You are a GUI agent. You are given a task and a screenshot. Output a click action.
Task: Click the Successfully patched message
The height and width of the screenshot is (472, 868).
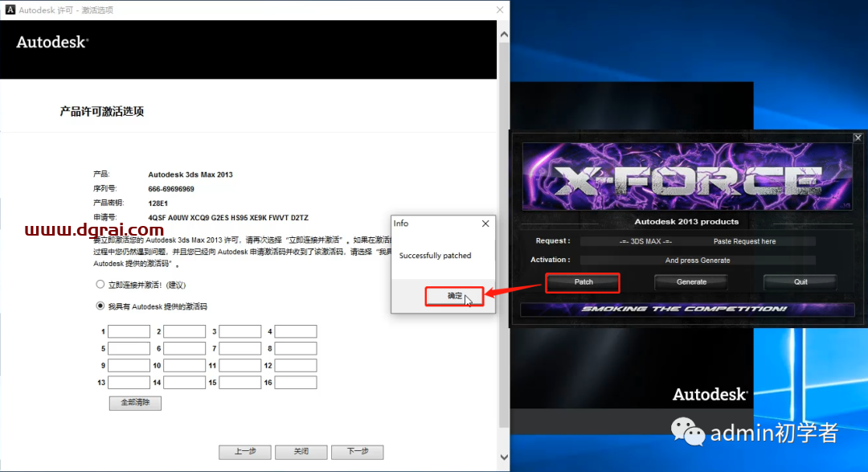(x=435, y=256)
